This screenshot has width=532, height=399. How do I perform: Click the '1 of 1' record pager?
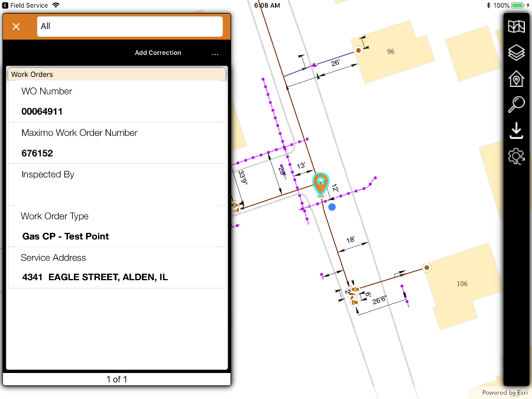click(116, 379)
